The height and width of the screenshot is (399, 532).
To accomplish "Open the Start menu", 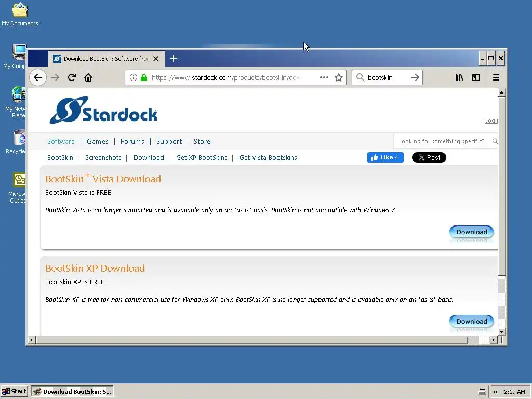I will point(14,391).
